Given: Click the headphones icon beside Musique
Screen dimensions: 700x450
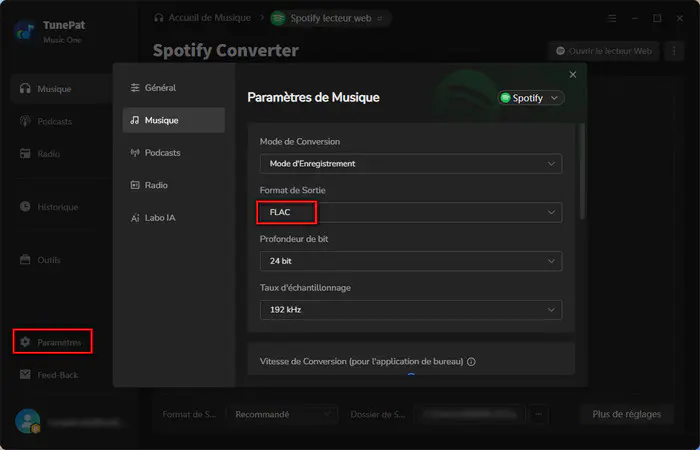Looking at the screenshot, I should [x=25, y=88].
